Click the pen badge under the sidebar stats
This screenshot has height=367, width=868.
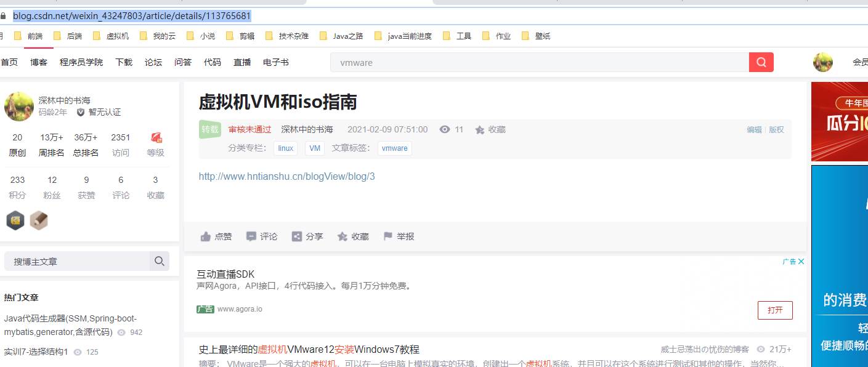(x=39, y=220)
